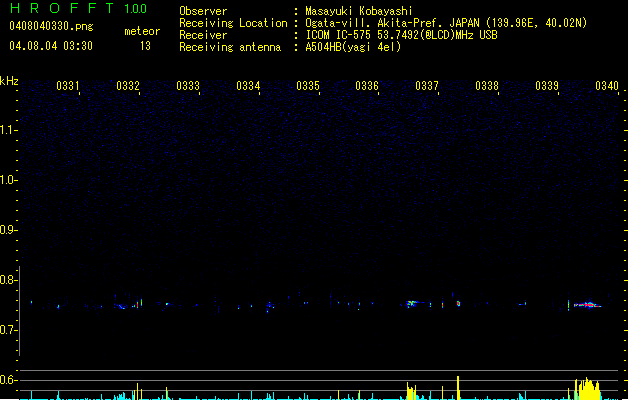The height and width of the screenshot is (400, 629).
Task: Select the file name 0408040330.png
Action: 51,26
